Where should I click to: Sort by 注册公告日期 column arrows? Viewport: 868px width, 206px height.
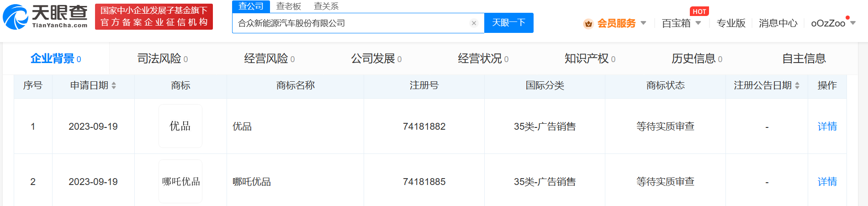797,85
